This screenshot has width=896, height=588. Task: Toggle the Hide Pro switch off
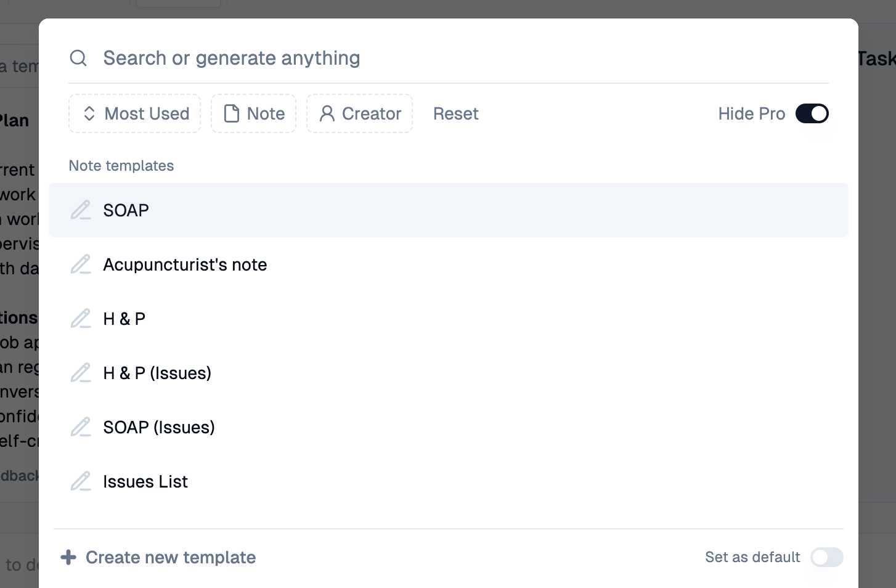point(812,113)
